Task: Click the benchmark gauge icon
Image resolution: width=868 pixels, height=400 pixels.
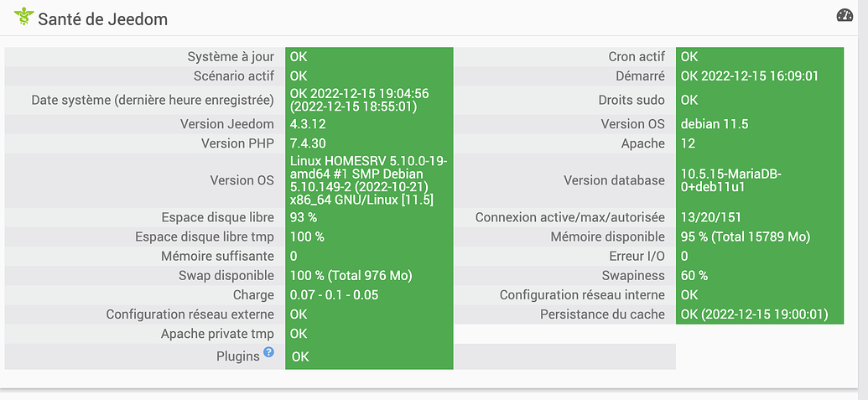Action: (845, 15)
